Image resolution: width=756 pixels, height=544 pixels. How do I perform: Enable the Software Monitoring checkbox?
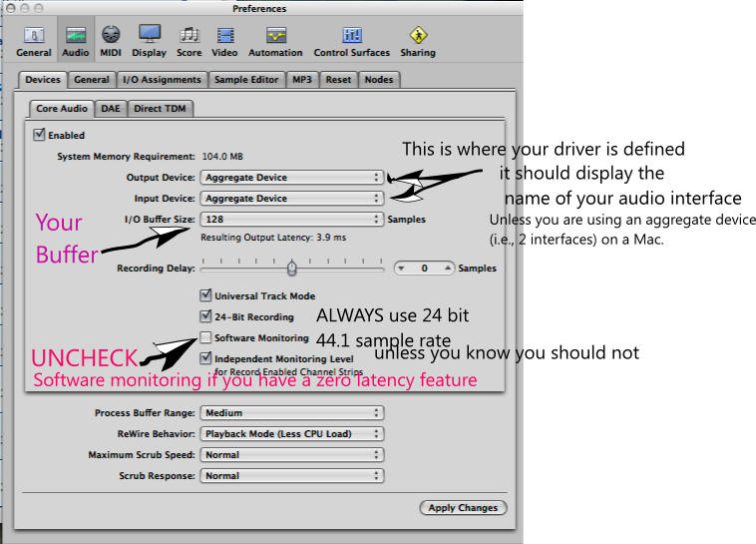205,337
